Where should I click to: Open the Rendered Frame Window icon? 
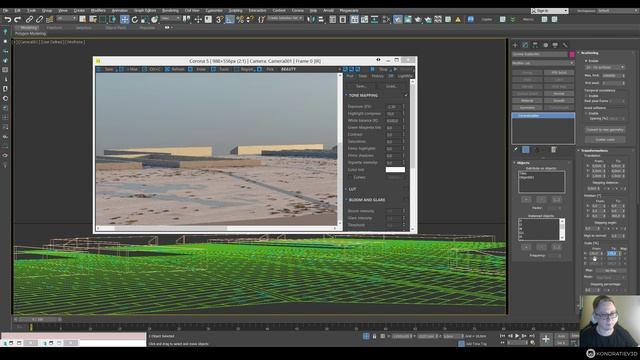coord(408,19)
